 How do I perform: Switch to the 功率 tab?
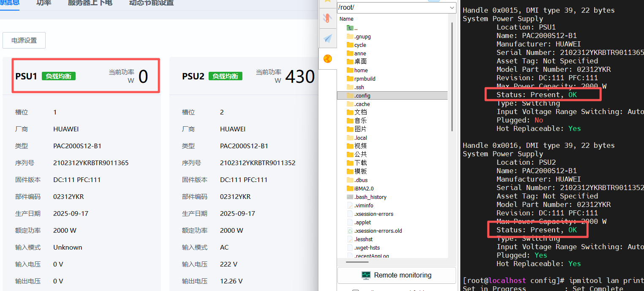click(x=43, y=3)
